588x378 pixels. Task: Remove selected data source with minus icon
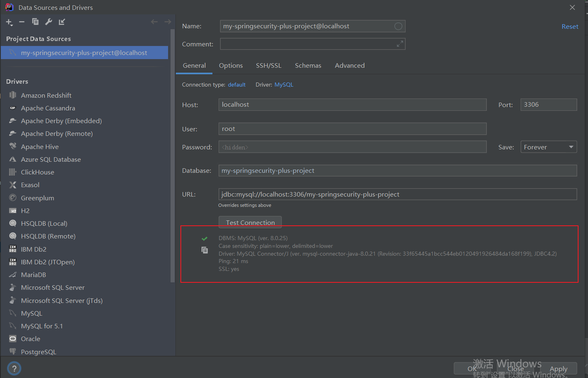click(x=22, y=22)
